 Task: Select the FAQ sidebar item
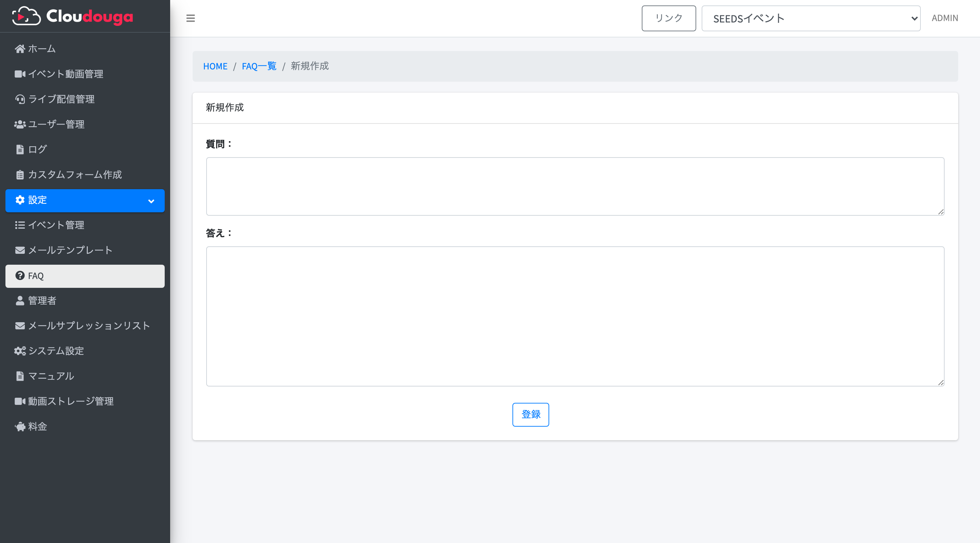(85, 276)
